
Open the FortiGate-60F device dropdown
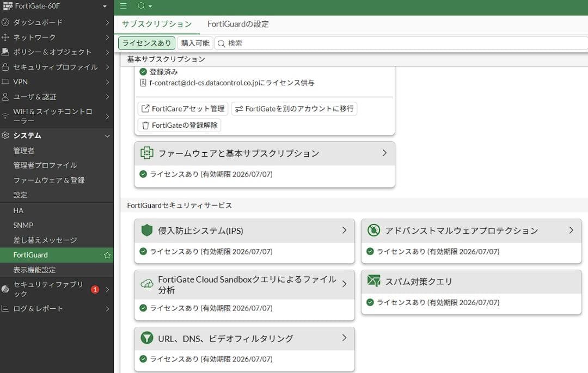tap(57, 7)
